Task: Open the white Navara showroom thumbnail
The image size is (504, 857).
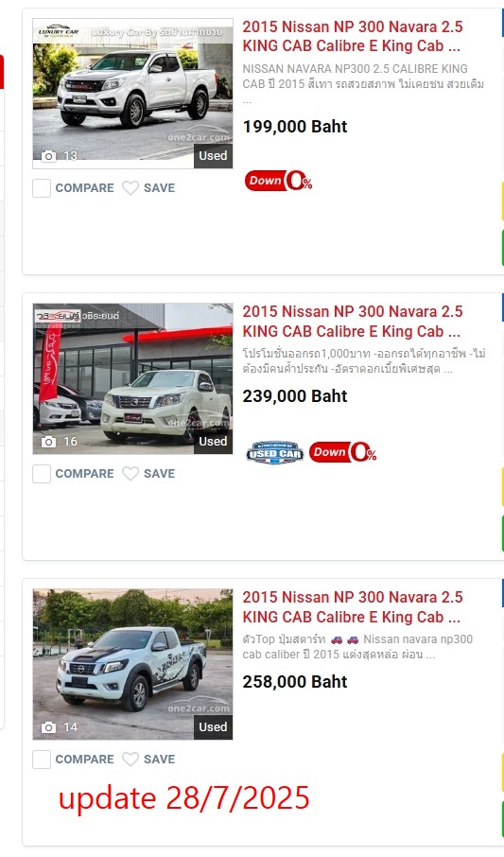Action: coord(132,378)
